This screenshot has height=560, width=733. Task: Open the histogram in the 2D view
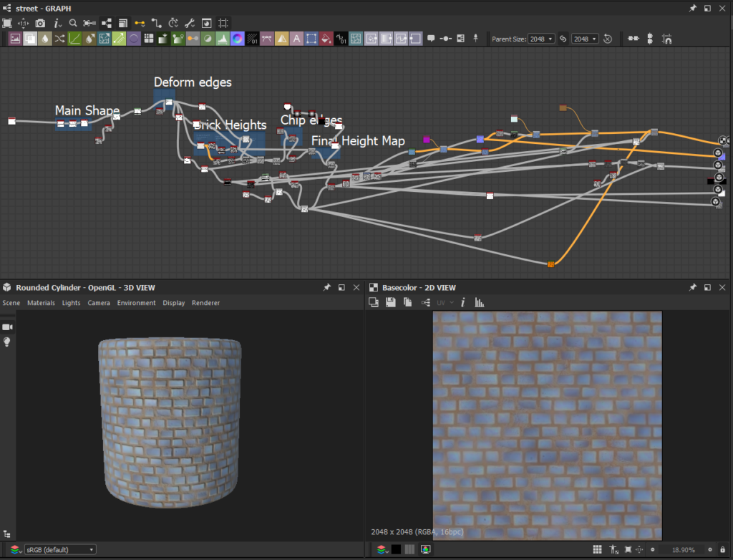(x=480, y=303)
